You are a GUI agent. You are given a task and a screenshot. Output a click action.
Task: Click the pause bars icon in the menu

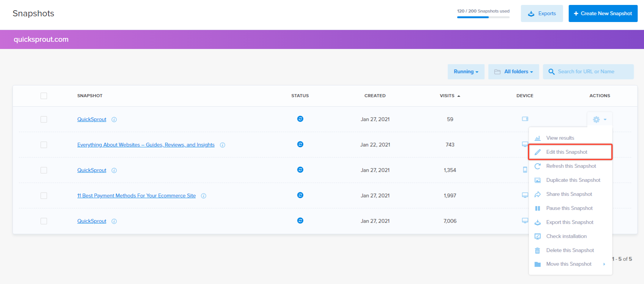(x=537, y=208)
